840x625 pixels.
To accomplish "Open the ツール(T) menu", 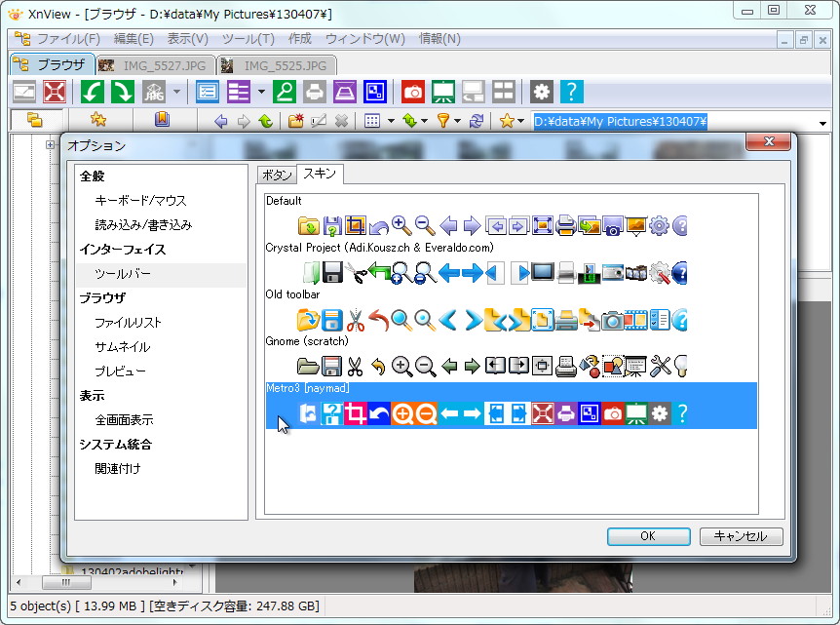I will 248,39.
